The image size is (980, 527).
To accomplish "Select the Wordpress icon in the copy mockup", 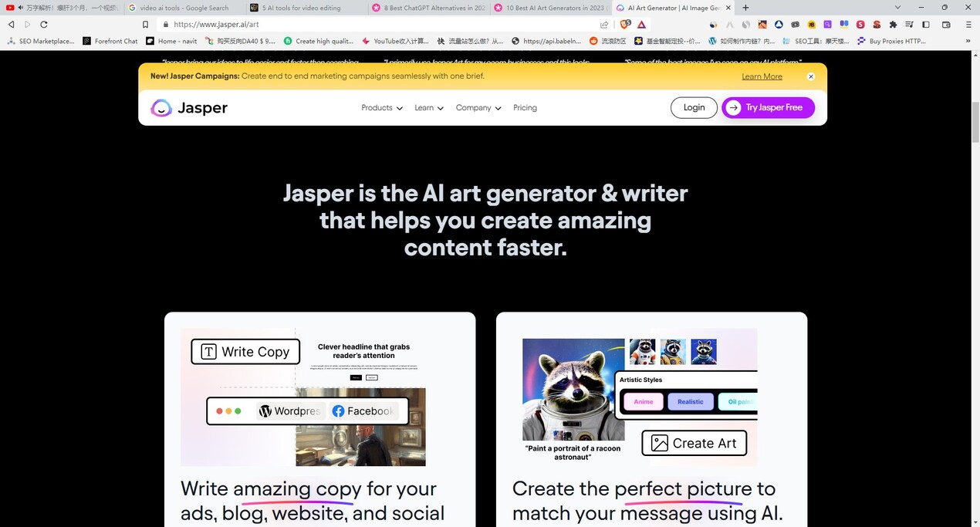I will click(266, 410).
